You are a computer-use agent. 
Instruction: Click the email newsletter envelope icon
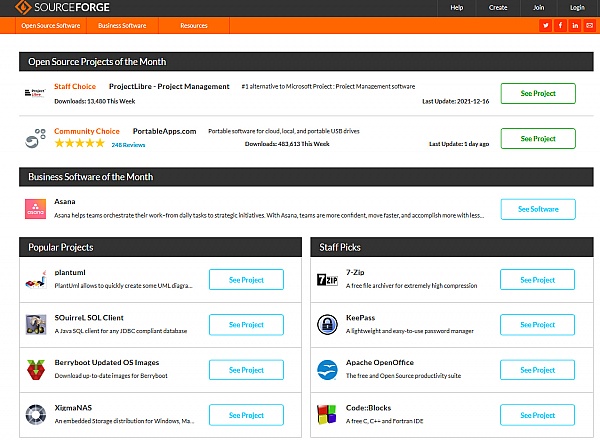pos(589,25)
